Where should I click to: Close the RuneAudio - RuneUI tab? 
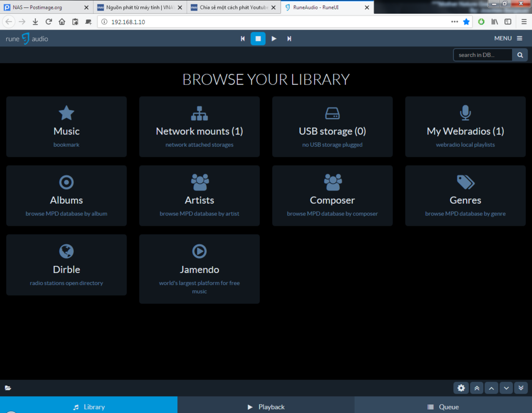[367, 7]
